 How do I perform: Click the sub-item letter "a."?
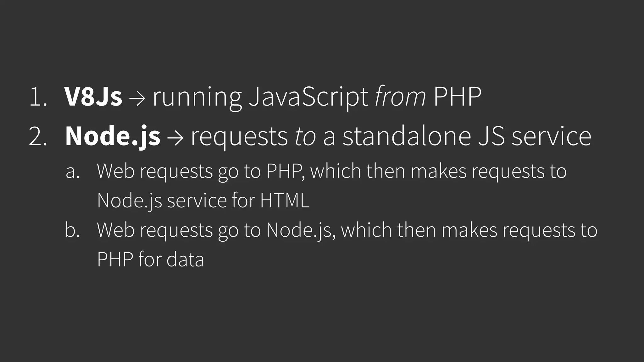[x=73, y=172]
